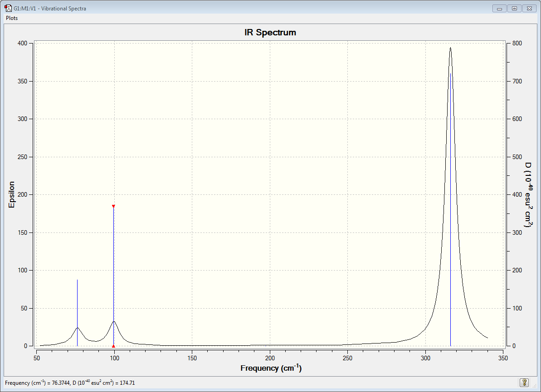Click the IR Spectrum plot title
The width and height of the screenshot is (541, 392).
pyautogui.click(x=270, y=33)
